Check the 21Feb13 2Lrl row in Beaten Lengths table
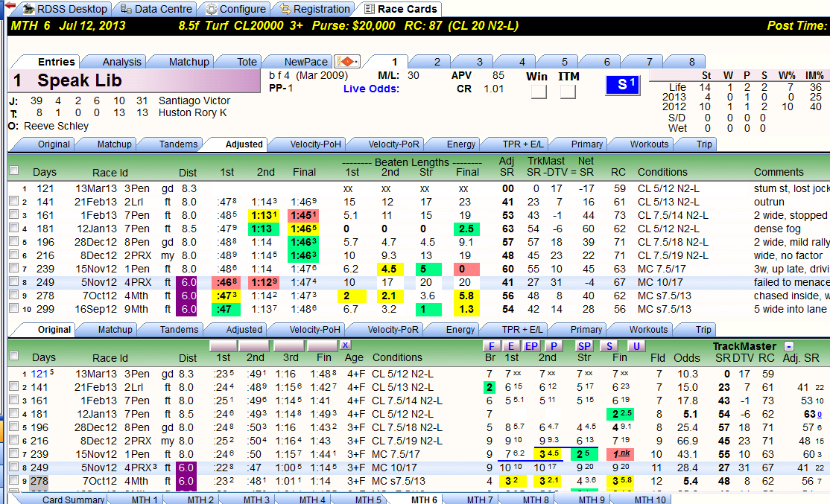 tap(13, 201)
